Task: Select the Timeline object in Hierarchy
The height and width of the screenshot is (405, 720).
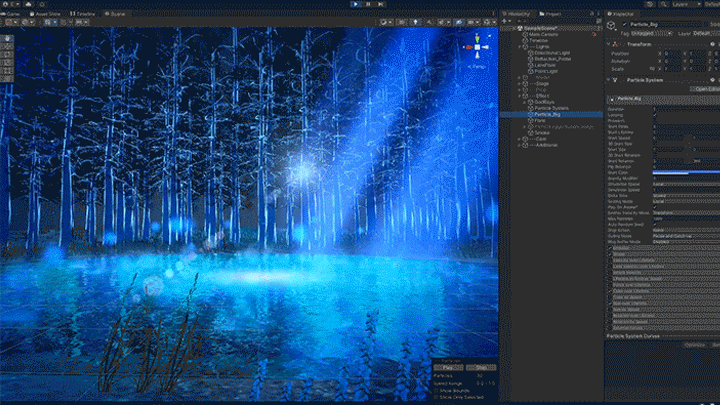Action: tap(539, 40)
